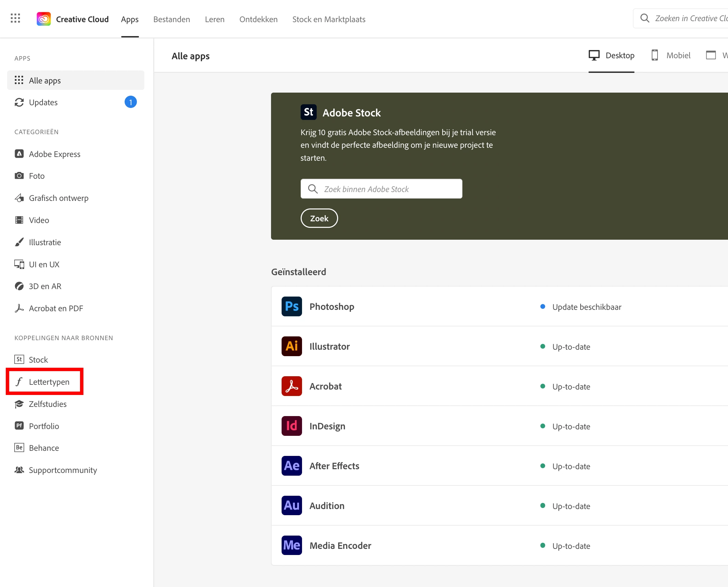728x587 pixels.
Task: Open the Behance link in sidebar
Action: click(x=44, y=448)
